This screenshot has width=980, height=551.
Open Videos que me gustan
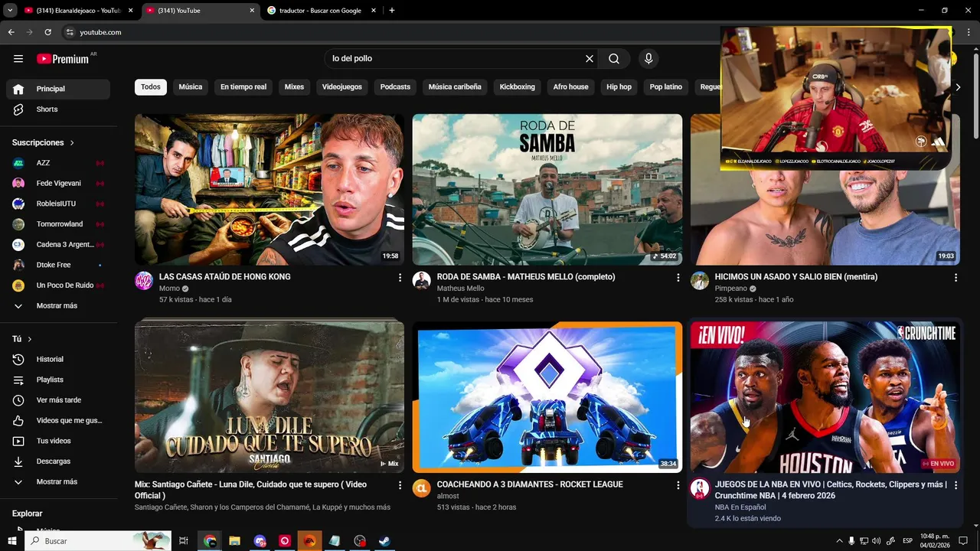point(58,421)
